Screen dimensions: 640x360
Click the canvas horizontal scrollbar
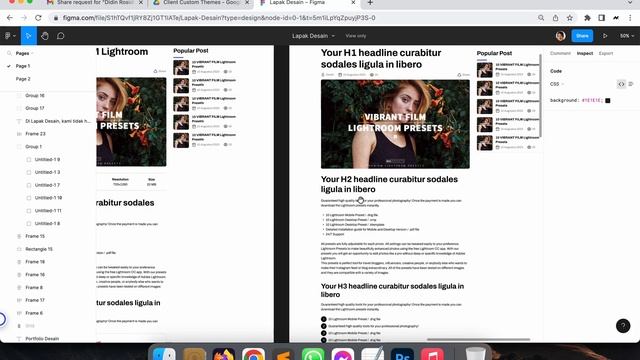coord(478,339)
